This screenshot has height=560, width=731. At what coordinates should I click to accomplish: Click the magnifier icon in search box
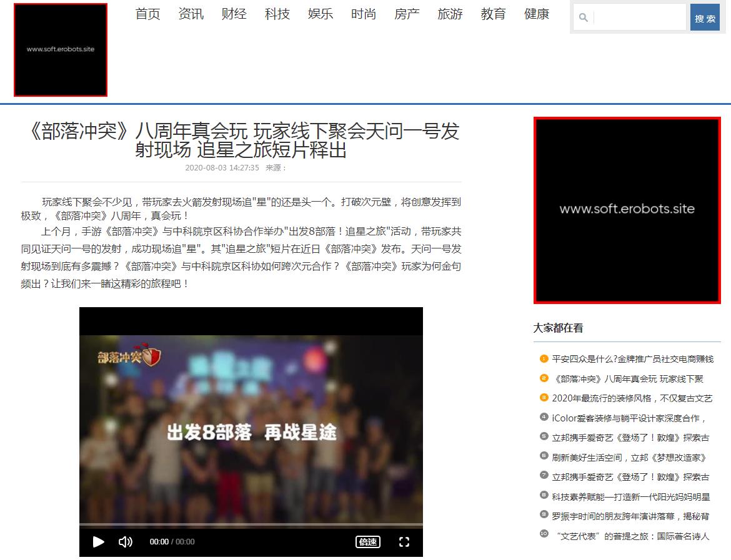click(x=583, y=17)
